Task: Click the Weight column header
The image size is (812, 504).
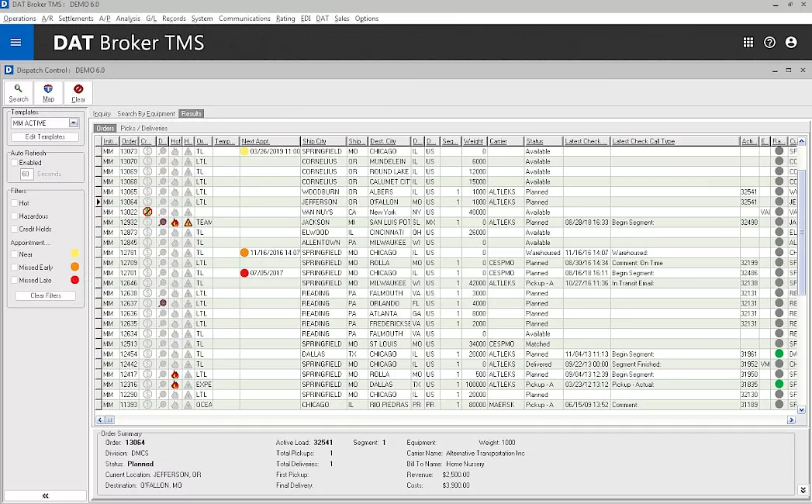Action: pos(475,141)
